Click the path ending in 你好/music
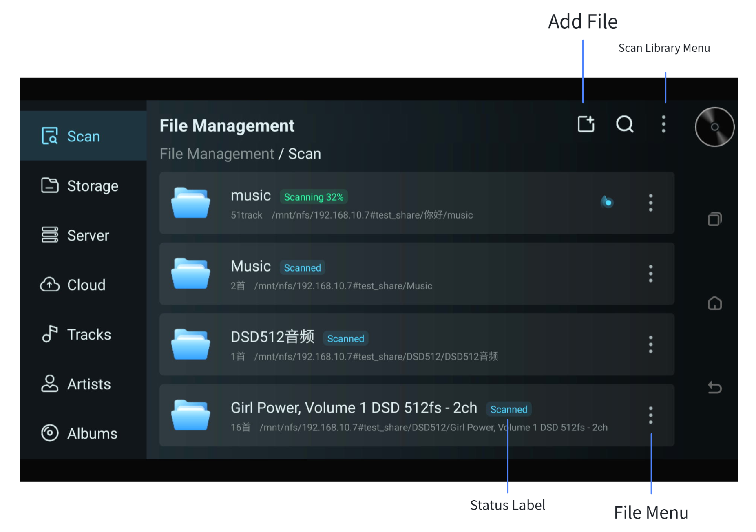 coord(372,215)
